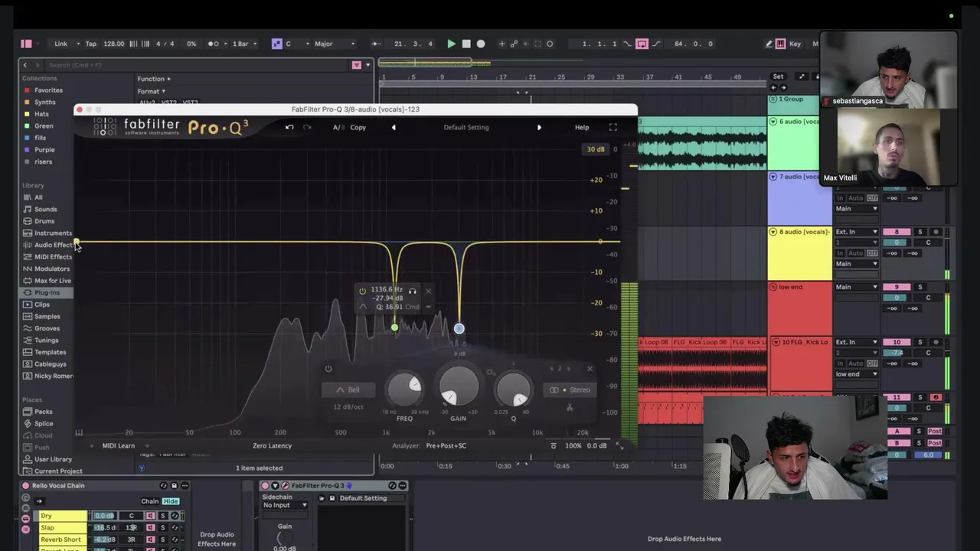Open the Splice place
The image size is (980, 551).
click(x=44, y=424)
